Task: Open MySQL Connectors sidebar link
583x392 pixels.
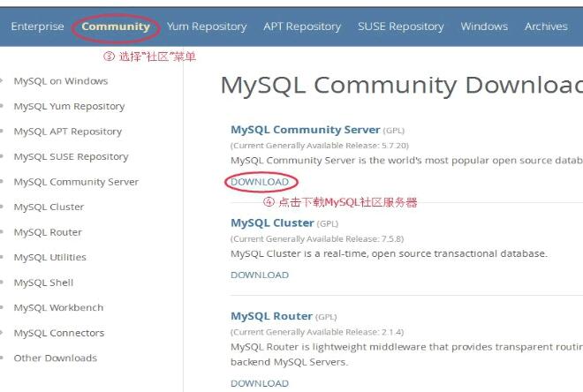Action: coord(59,333)
